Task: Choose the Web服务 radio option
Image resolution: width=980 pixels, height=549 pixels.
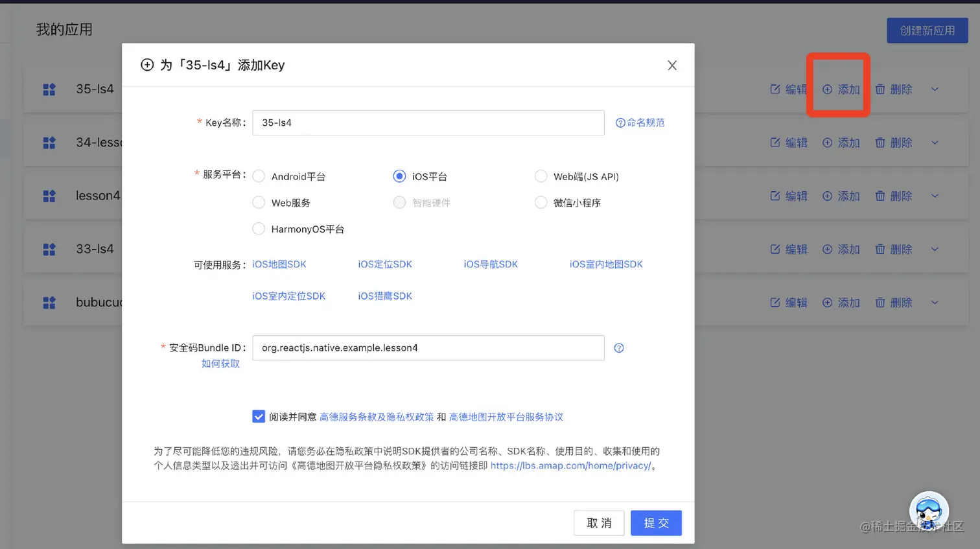Action: pos(259,203)
